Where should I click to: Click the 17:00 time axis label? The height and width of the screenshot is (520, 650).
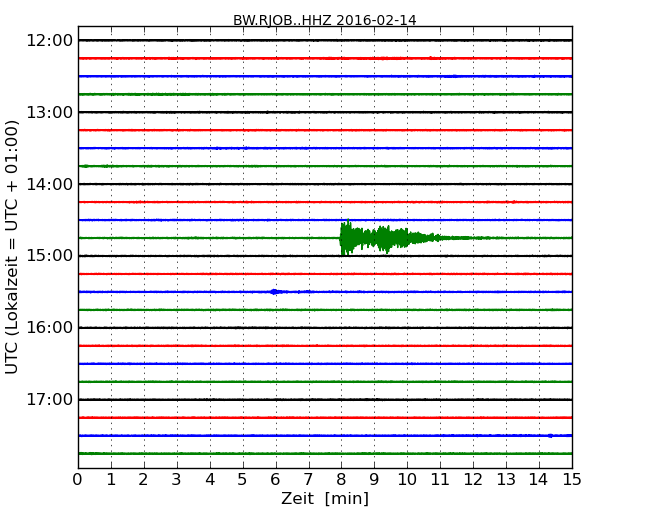point(50,400)
